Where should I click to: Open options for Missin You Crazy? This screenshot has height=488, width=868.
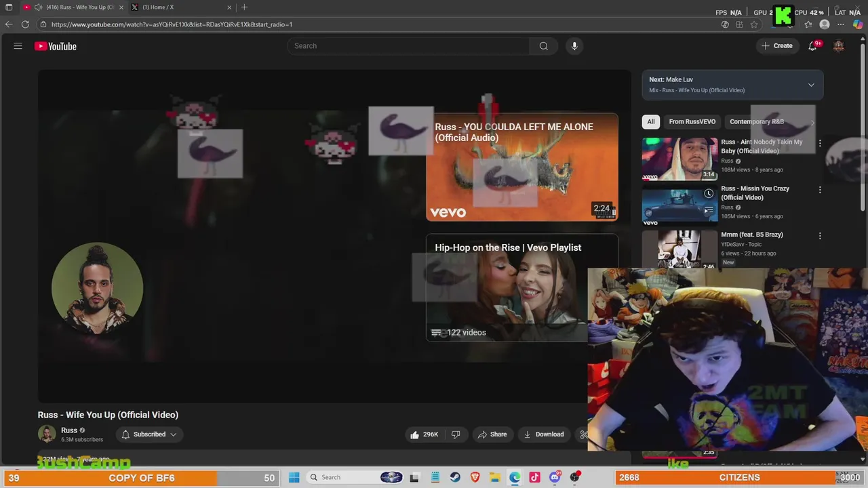(820, 190)
